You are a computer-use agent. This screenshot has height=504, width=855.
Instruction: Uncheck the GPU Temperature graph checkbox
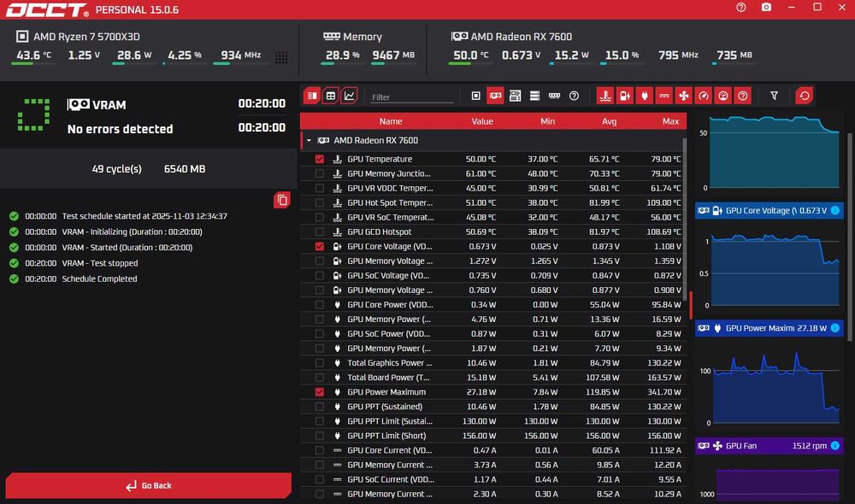click(320, 159)
